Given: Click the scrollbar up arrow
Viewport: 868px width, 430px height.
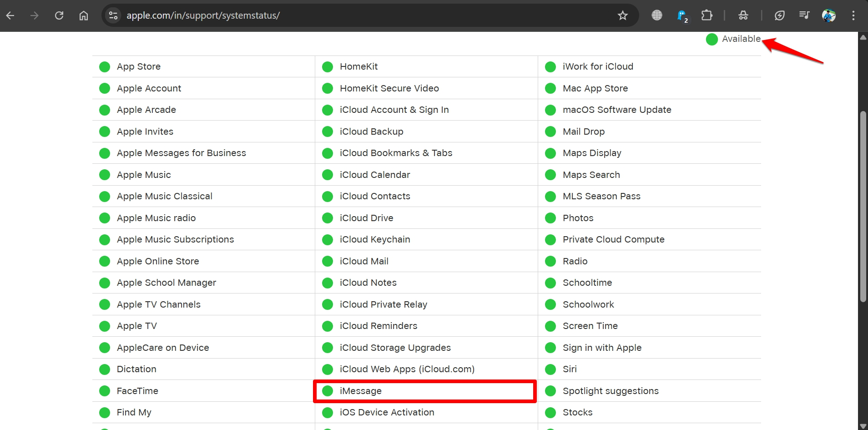Looking at the screenshot, I should pos(863,37).
